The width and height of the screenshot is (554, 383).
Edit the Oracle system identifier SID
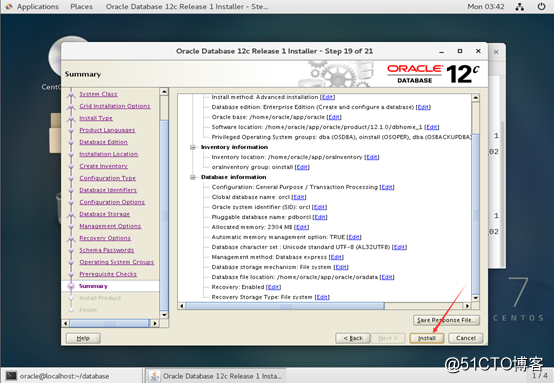(319, 207)
